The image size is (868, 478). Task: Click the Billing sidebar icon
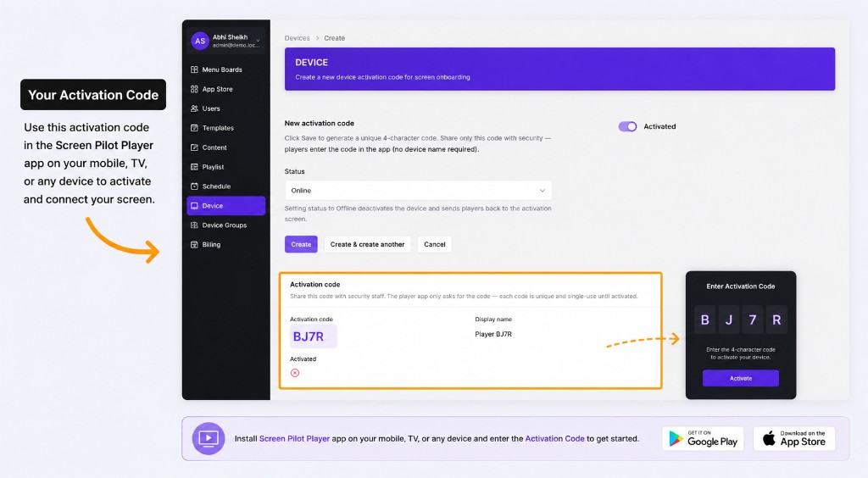tap(194, 245)
